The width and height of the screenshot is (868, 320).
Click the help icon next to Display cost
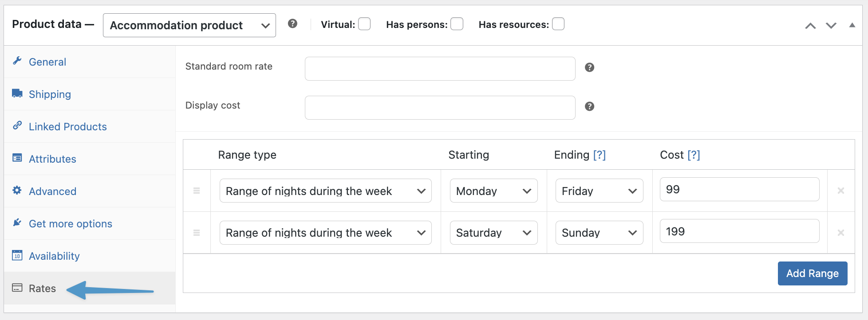click(x=589, y=106)
